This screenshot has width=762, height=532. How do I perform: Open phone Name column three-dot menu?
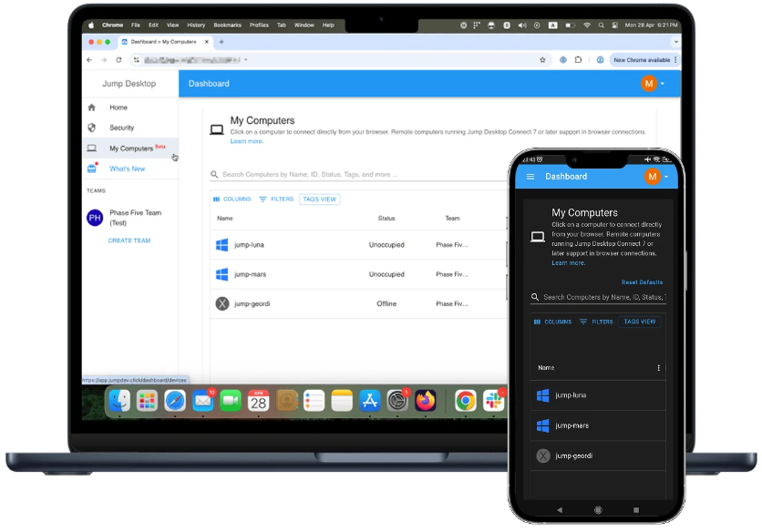tap(658, 368)
